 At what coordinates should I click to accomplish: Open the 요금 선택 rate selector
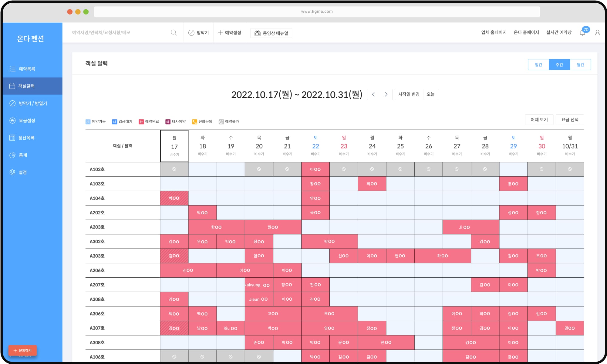click(x=569, y=120)
